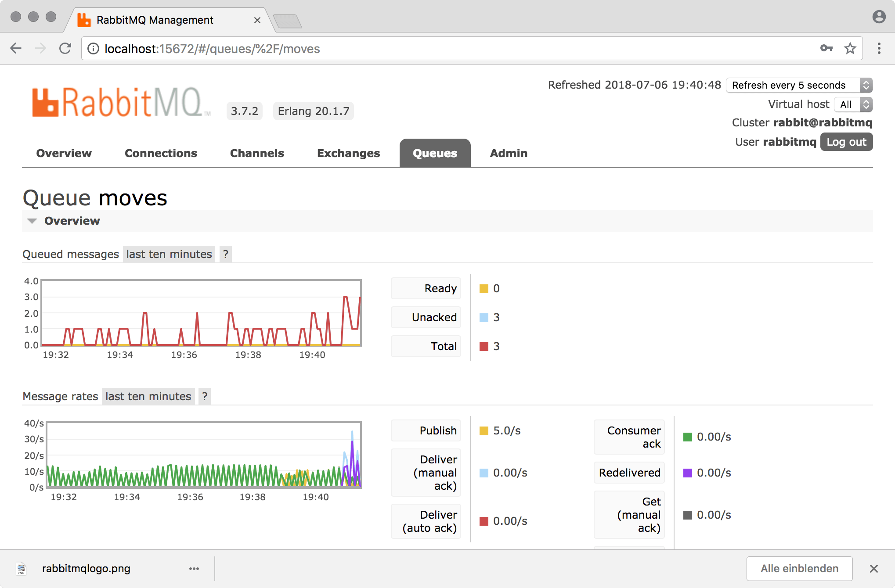The width and height of the screenshot is (895, 588).
Task: Open a new browser tab
Action: (287, 21)
